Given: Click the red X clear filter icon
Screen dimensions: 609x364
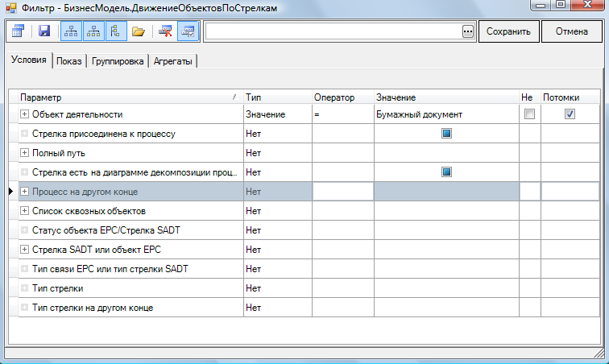Looking at the screenshot, I should point(166,31).
